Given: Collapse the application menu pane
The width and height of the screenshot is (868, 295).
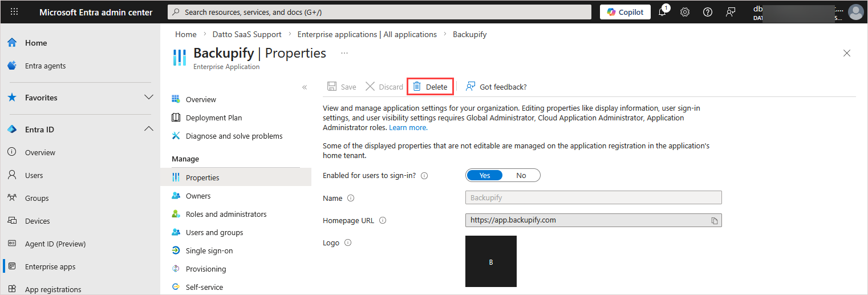Looking at the screenshot, I should coord(305,87).
